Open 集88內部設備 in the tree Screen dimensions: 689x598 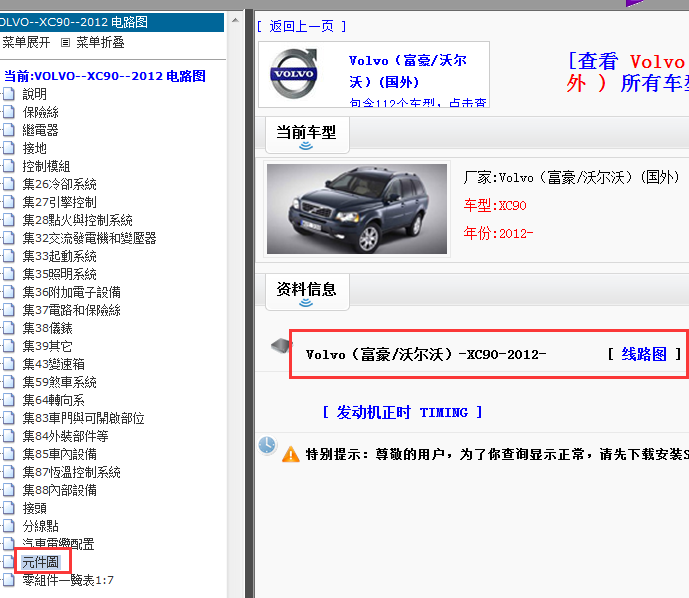59,490
